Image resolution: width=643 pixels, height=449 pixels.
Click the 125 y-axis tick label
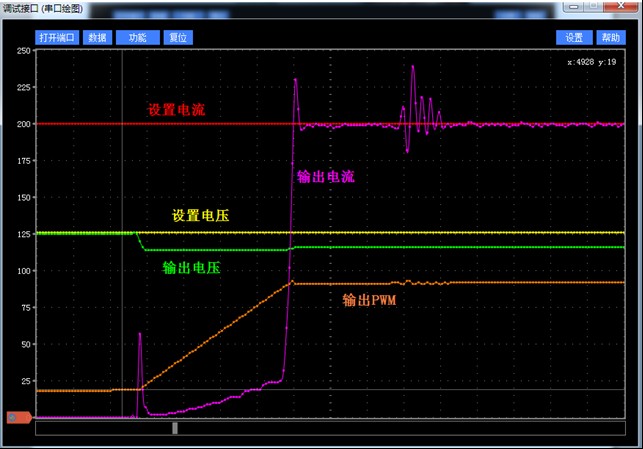(x=24, y=234)
